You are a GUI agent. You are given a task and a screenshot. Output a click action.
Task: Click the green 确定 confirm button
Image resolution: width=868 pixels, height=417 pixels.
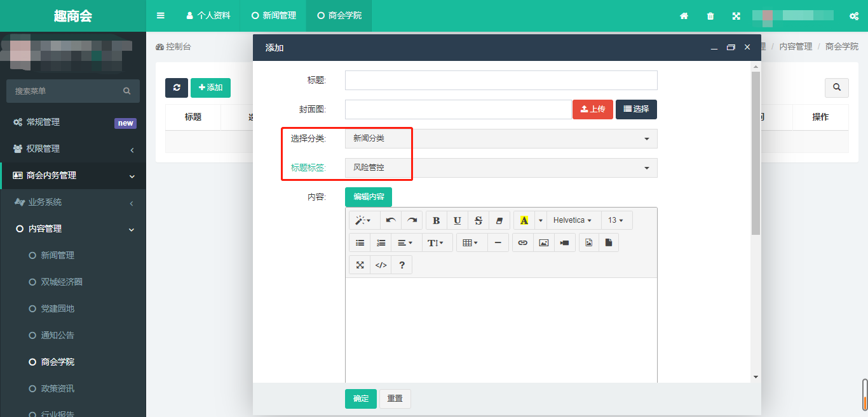(x=360, y=399)
